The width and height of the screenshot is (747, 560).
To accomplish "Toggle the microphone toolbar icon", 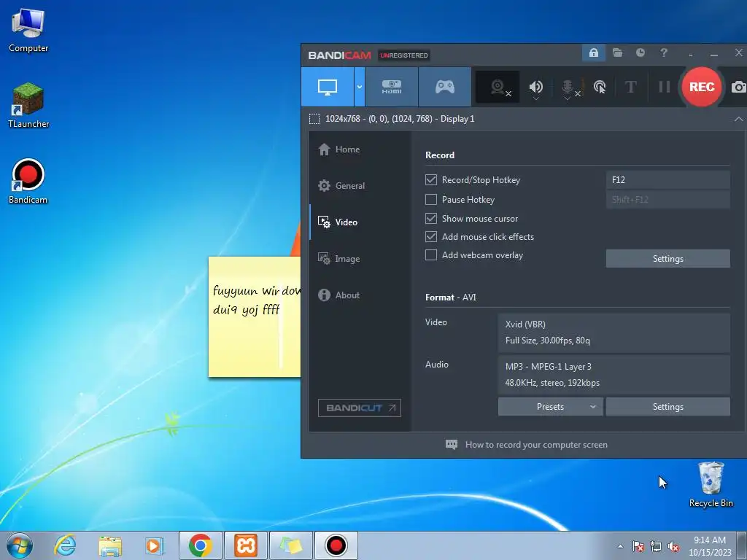I will coord(568,86).
